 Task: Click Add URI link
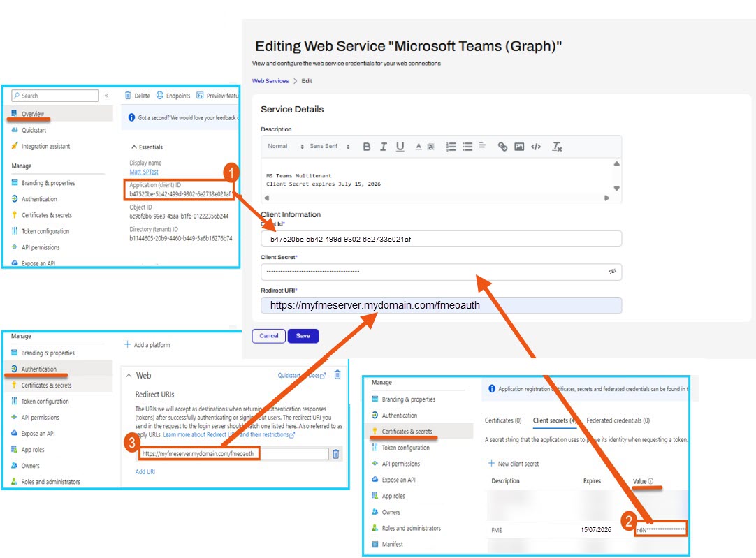click(x=145, y=471)
